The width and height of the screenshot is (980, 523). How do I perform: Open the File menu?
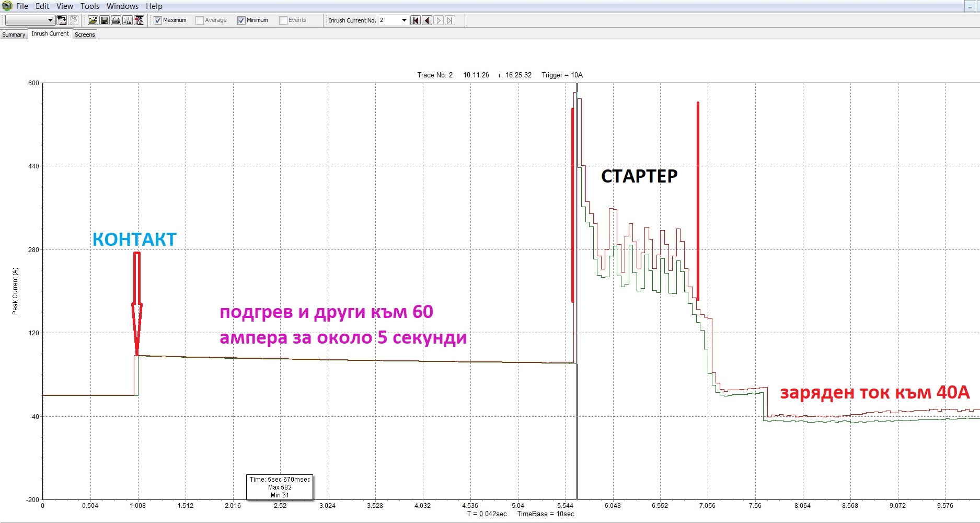(22, 6)
